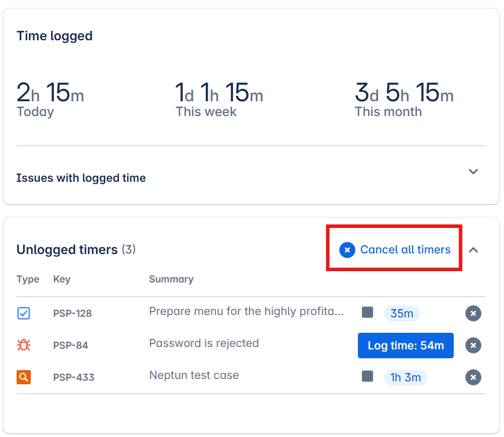Stop the PSP-433 timer with square icon
504x437 pixels.
click(x=367, y=376)
